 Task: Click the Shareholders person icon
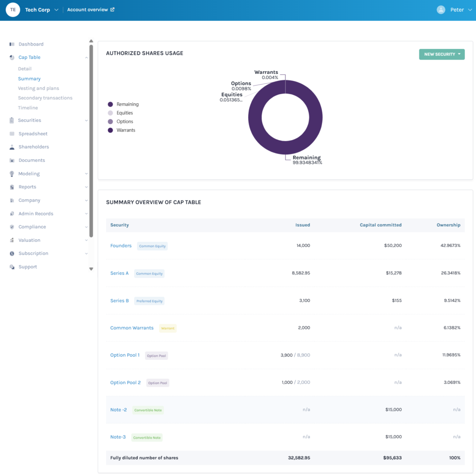coord(12,147)
